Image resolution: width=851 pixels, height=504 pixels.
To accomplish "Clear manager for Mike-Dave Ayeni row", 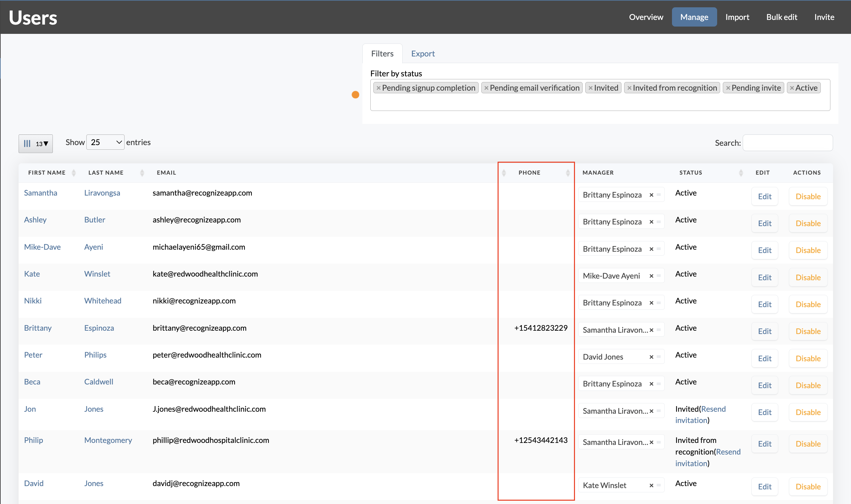I will 651,249.
